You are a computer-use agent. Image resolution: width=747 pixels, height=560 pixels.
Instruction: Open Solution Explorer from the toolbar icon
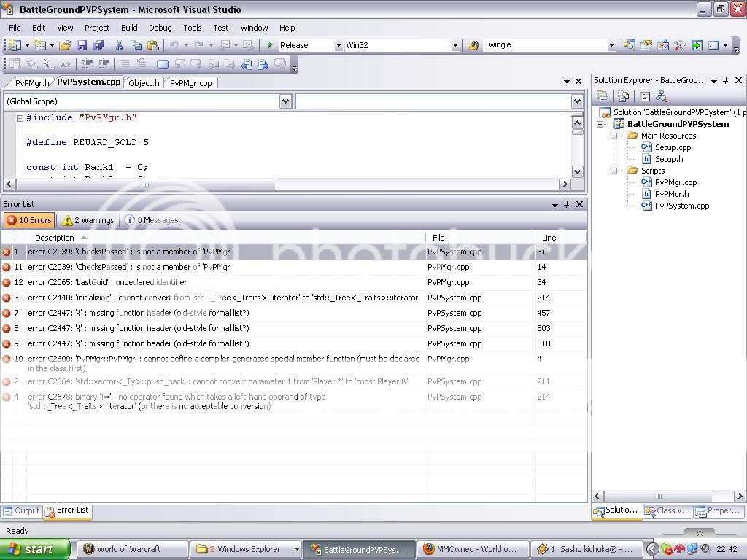coord(630,45)
